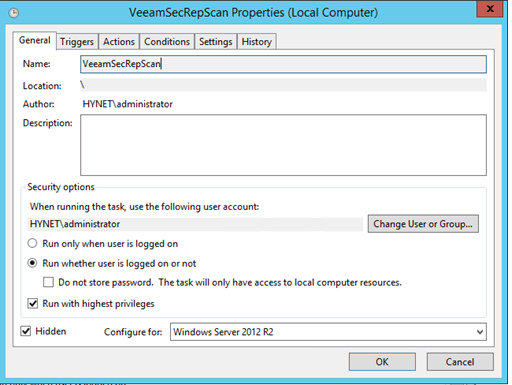Switch to the Conditions tab
Screen dimensions: 512x385
167,42
